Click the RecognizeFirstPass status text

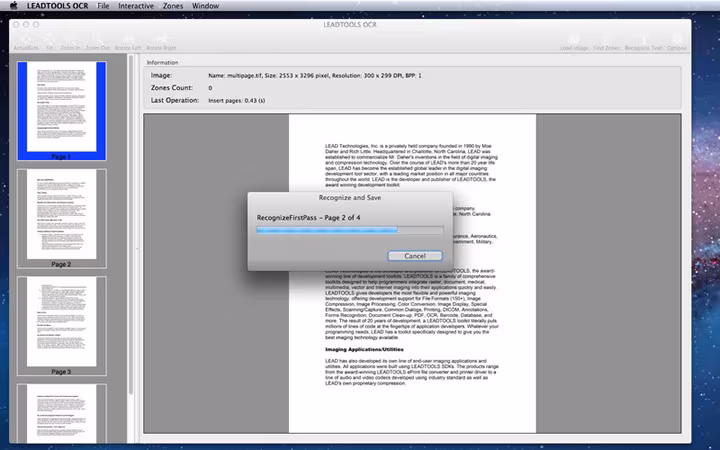point(309,218)
